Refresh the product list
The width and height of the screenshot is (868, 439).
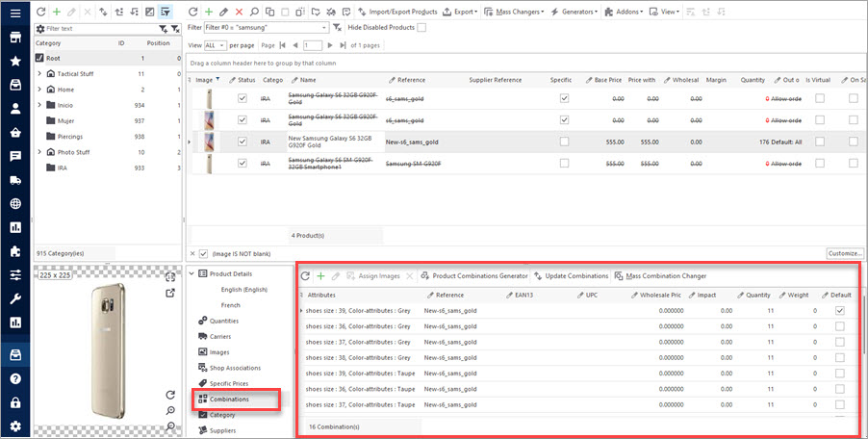click(193, 12)
